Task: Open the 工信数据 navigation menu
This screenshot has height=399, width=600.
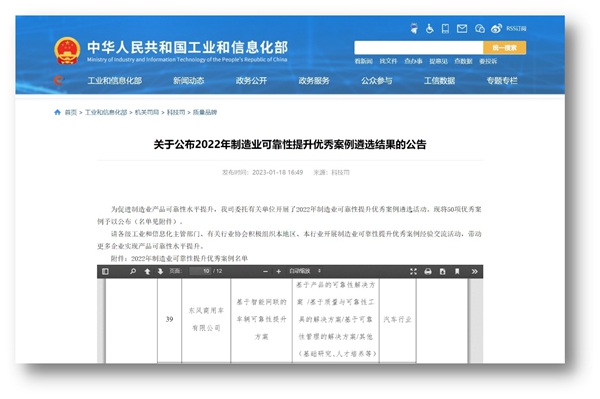Action: pos(439,81)
